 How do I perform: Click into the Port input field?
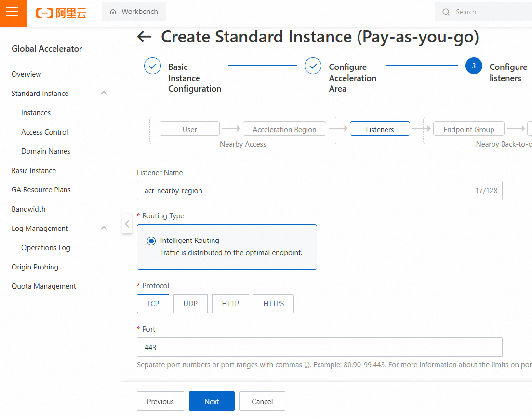319,347
